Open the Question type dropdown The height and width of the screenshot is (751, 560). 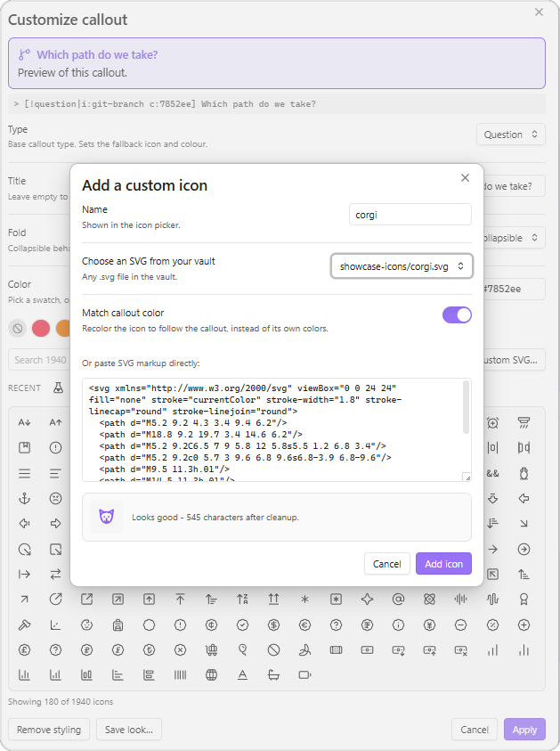pyautogui.click(x=511, y=135)
